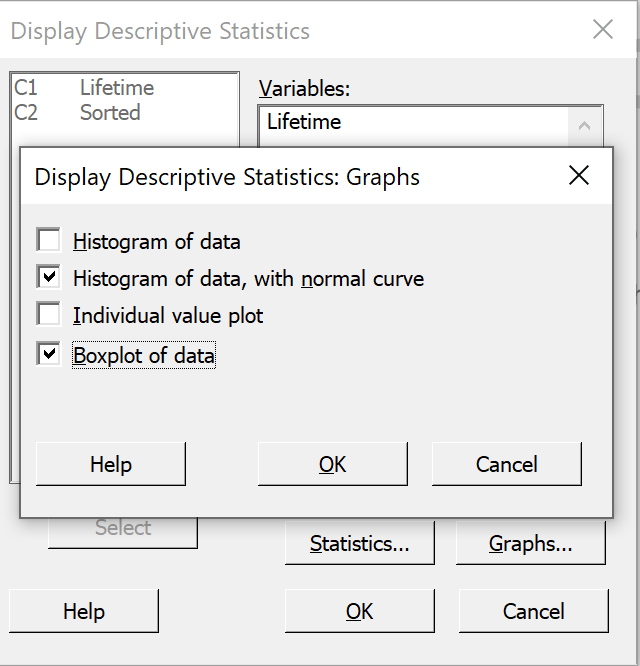The image size is (640, 666).
Task: Open the Statistics... options button
Action: click(360, 543)
